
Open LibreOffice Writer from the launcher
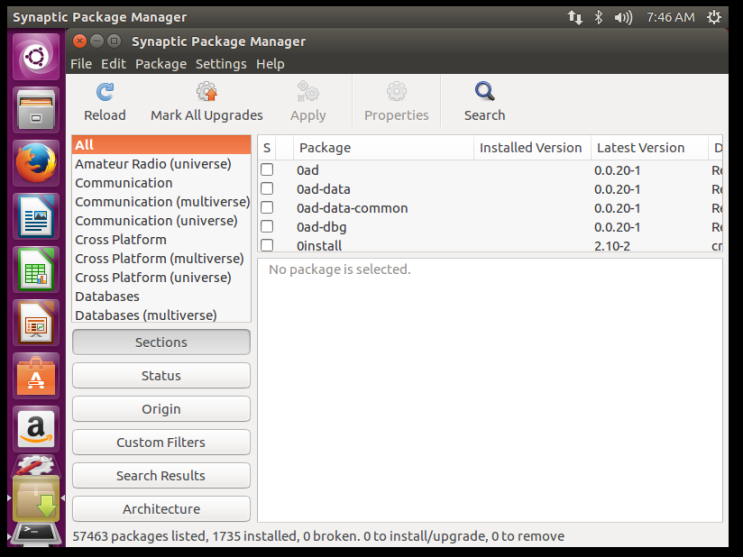click(x=36, y=216)
